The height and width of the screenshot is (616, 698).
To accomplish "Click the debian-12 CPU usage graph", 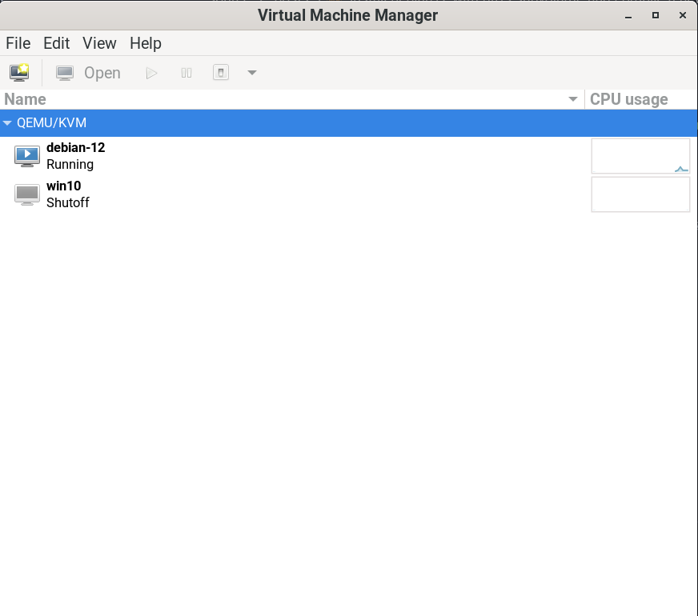I will pyautogui.click(x=640, y=156).
